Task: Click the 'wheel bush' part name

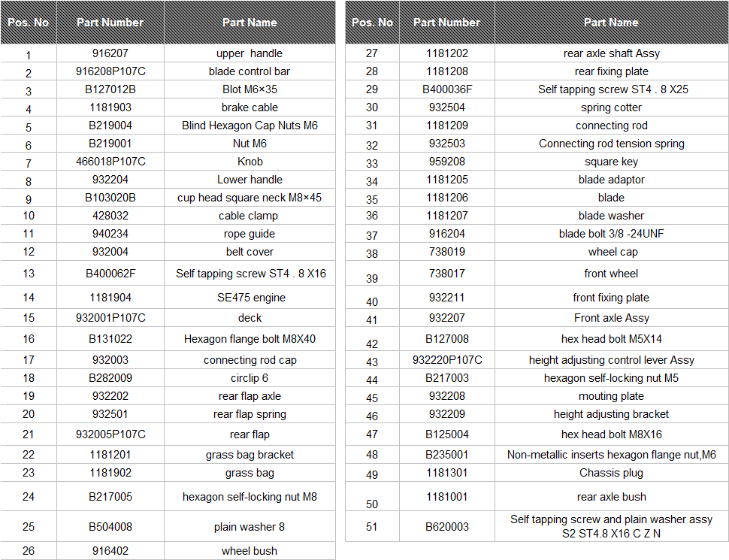Action: point(250,551)
